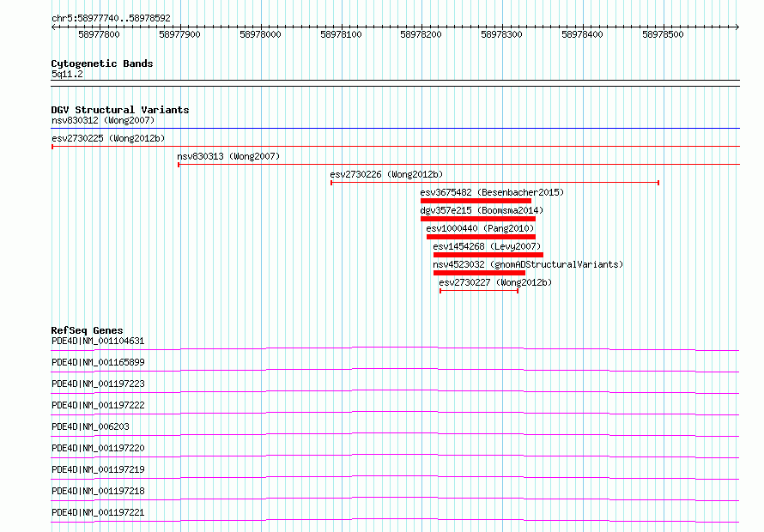
Task: Click the esv2730226 thin red span
Action: pyautogui.click(x=495, y=183)
